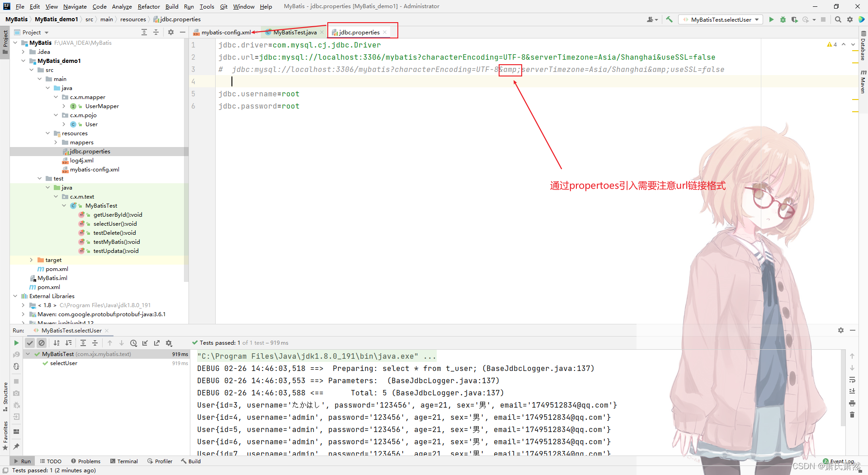
Task: Rerun tests in Run panel
Action: 16,343
